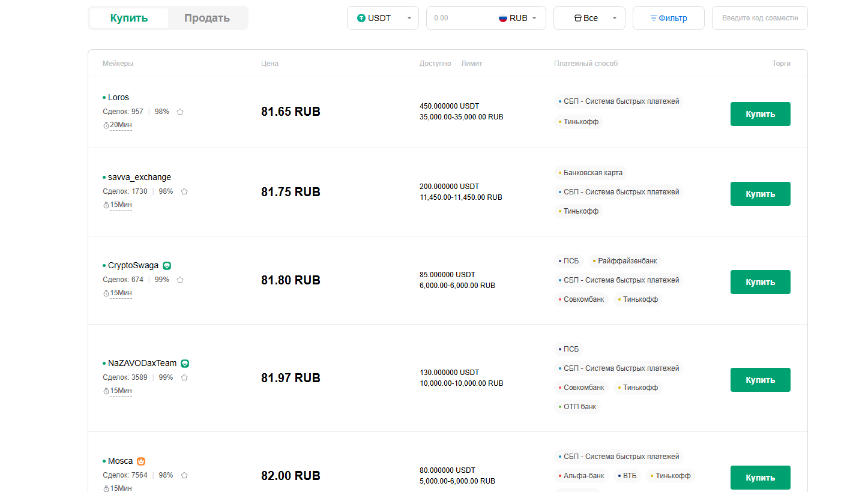Click the star icon in Loros row
This screenshot has height=492, width=868.
(180, 112)
